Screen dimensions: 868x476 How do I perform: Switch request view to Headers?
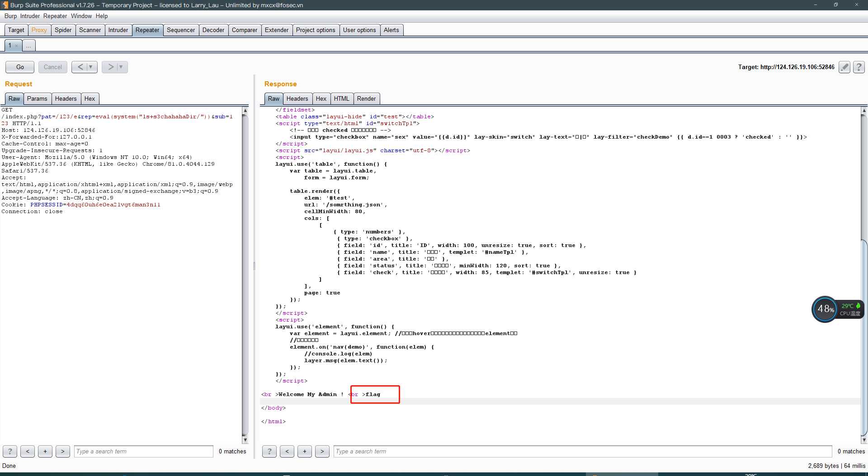66,98
